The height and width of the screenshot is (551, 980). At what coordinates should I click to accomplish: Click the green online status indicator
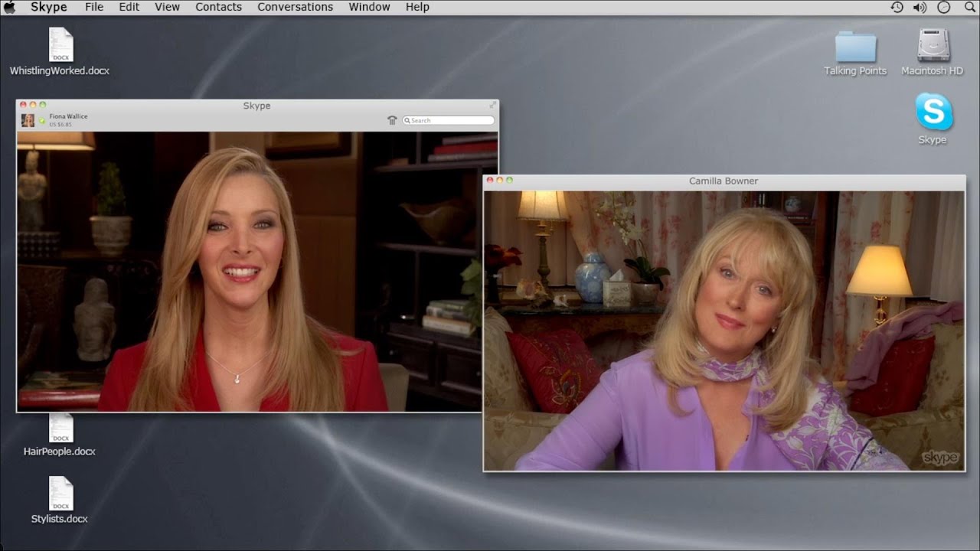click(42, 120)
